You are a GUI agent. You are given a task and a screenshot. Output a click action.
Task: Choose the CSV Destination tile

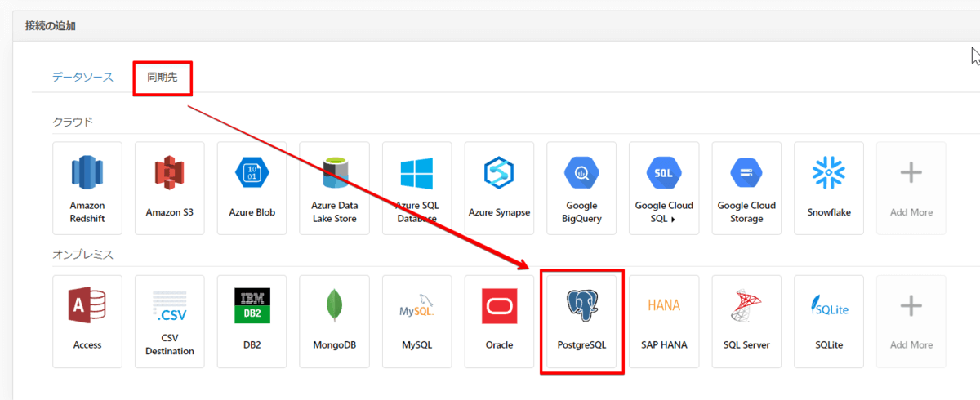click(x=170, y=322)
